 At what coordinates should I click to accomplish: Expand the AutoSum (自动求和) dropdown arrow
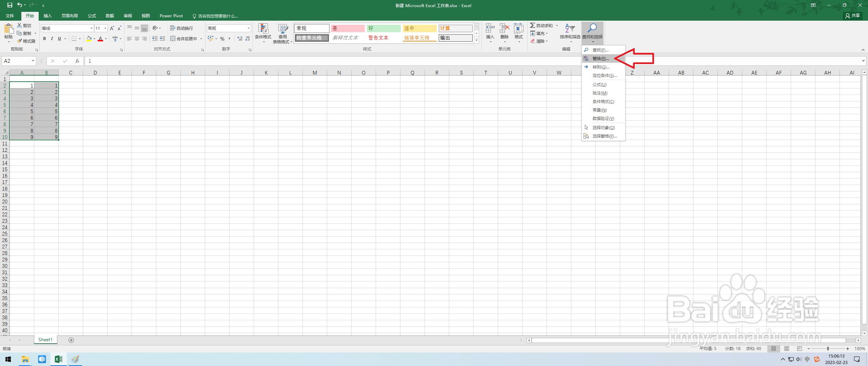click(x=557, y=25)
